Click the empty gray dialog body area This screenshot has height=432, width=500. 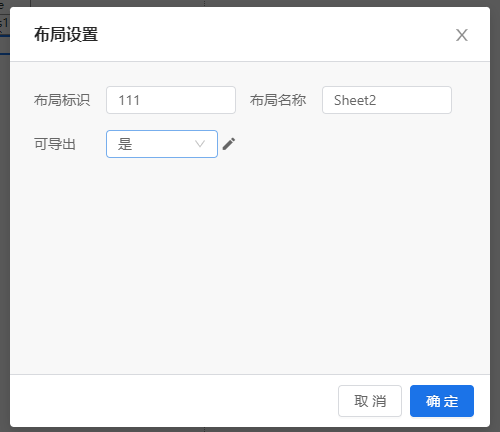coord(250,267)
